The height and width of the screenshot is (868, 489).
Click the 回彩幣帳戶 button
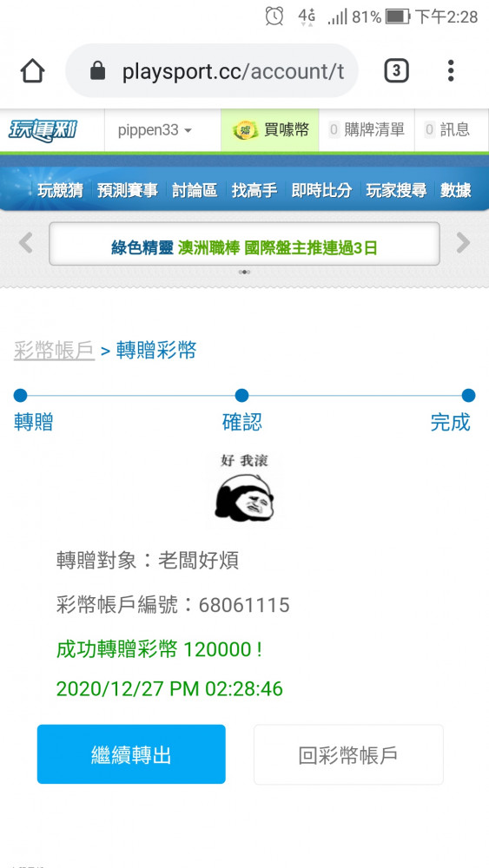click(348, 754)
